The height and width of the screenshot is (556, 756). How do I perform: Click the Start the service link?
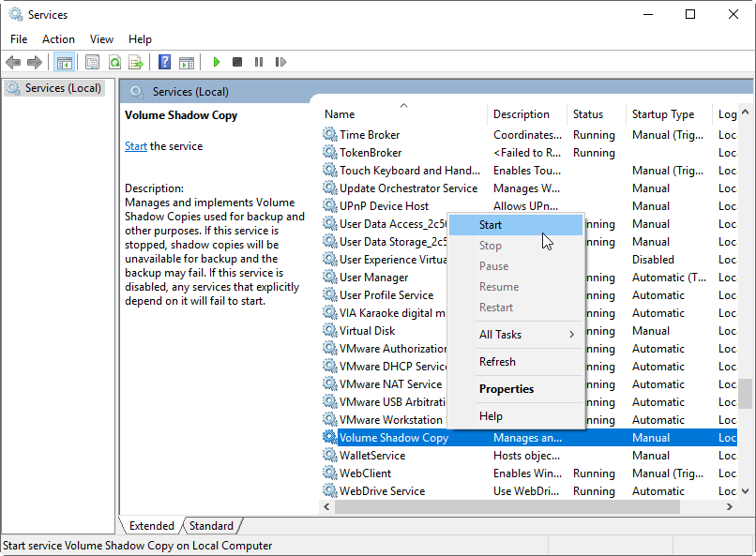point(136,146)
